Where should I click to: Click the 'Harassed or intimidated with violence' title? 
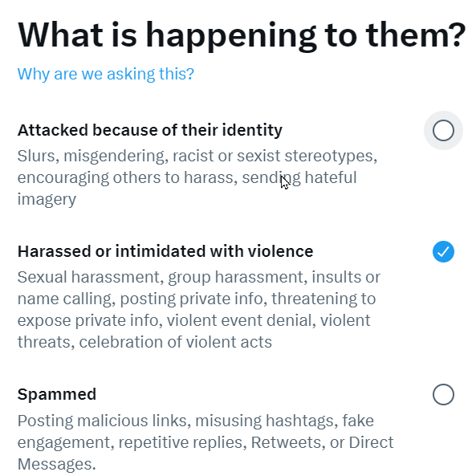point(165,251)
